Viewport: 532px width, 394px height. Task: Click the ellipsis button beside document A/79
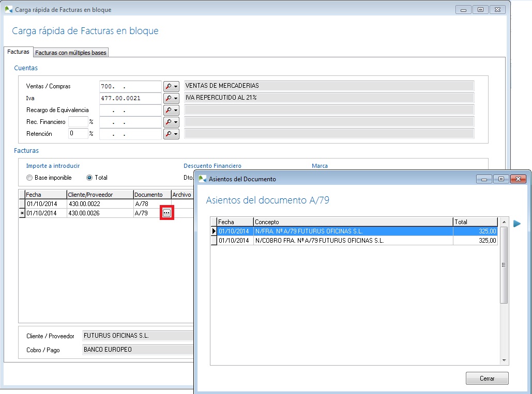point(166,213)
